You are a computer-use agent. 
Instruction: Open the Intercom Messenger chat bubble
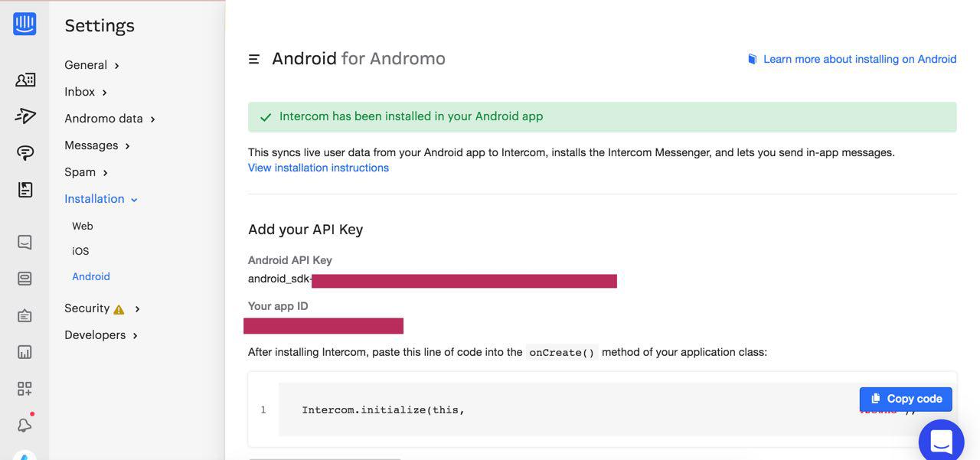[941, 442]
